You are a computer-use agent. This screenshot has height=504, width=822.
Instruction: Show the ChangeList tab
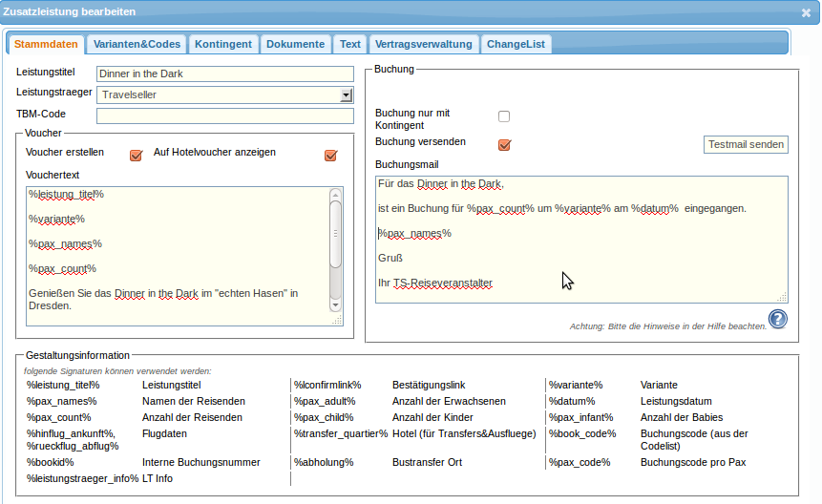[516, 44]
